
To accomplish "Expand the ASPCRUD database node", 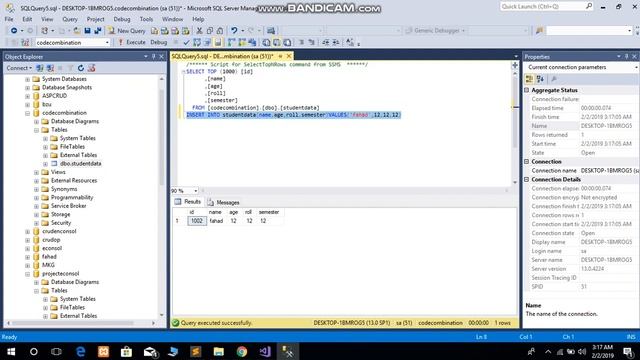I will (x=27, y=96).
